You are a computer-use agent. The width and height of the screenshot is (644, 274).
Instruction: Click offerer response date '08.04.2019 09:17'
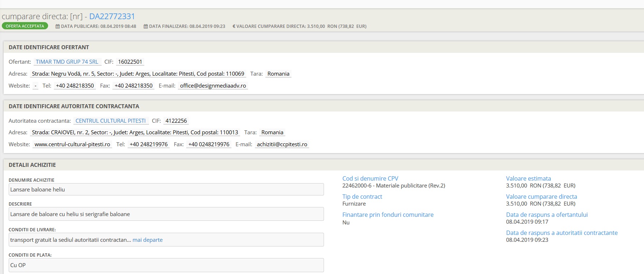click(527, 222)
